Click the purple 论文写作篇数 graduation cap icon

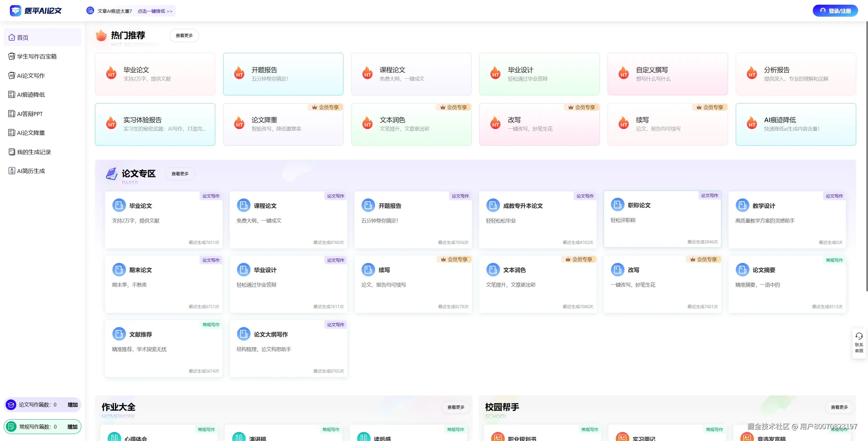coord(11,405)
